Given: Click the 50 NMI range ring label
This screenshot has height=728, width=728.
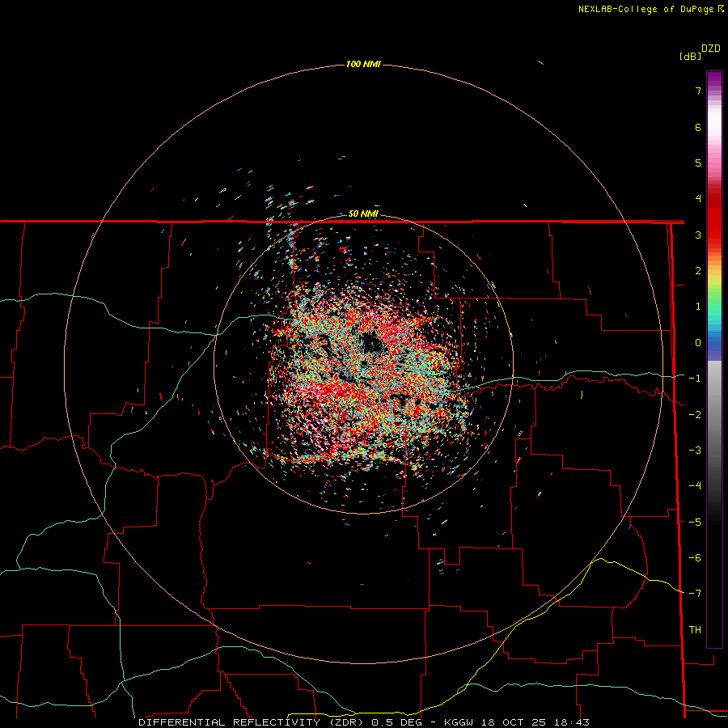Looking at the screenshot, I should point(363,214).
